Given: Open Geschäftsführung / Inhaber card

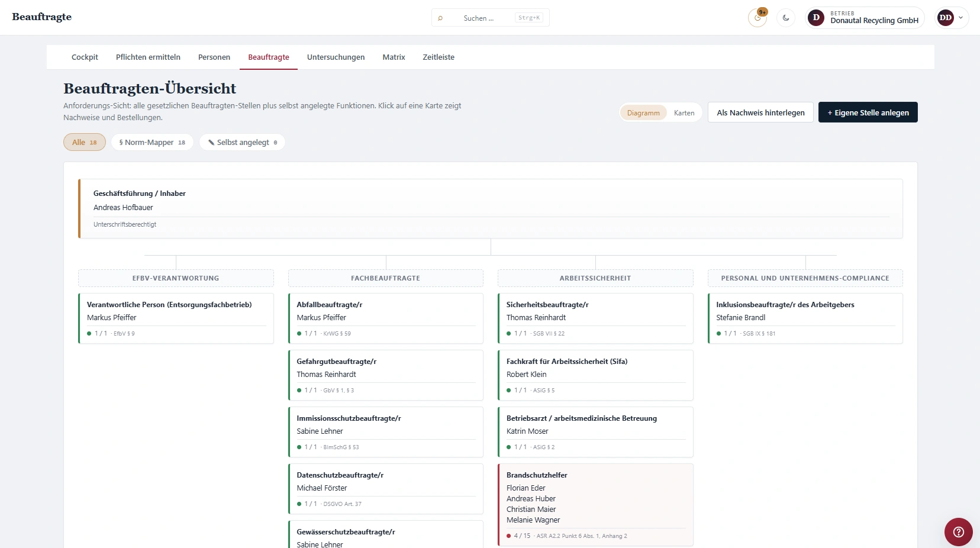Looking at the screenshot, I should (491, 209).
